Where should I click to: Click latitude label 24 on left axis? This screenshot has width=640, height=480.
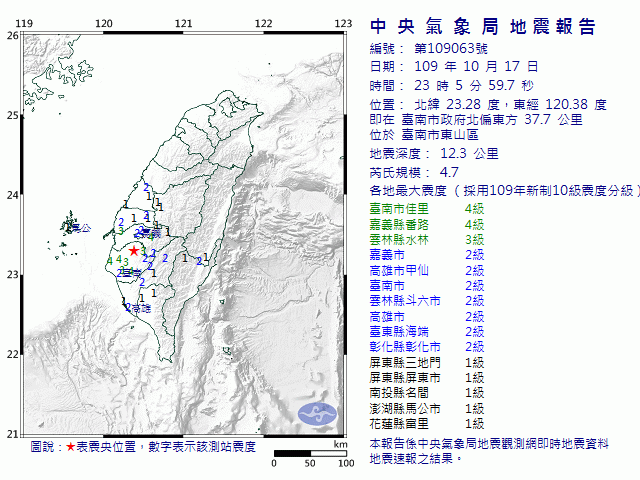tap(12, 195)
